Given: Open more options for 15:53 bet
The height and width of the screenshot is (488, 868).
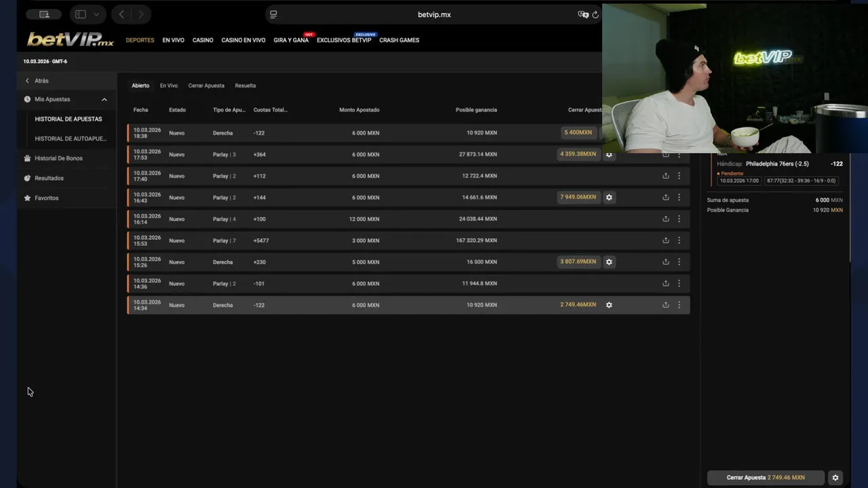Looking at the screenshot, I should [x=679, y=241].
